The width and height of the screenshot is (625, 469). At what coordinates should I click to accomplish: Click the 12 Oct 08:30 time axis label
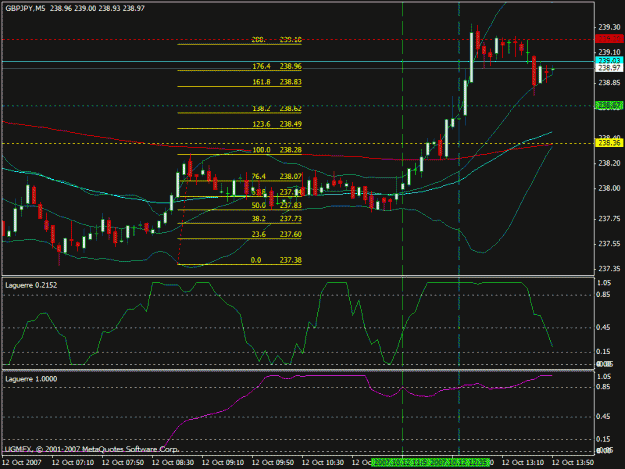click(x=173, y=463)
